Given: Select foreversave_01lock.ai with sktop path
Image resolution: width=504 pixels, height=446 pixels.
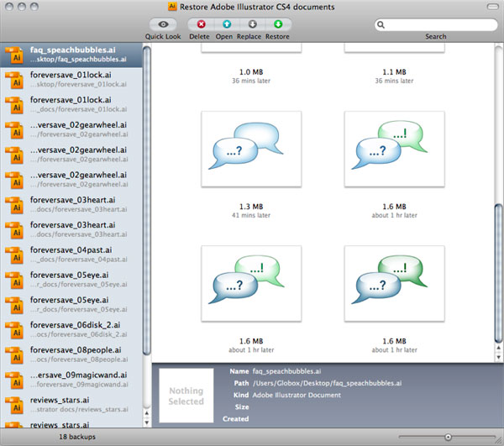Looking at the screenshot, I should tap(71, 79).
